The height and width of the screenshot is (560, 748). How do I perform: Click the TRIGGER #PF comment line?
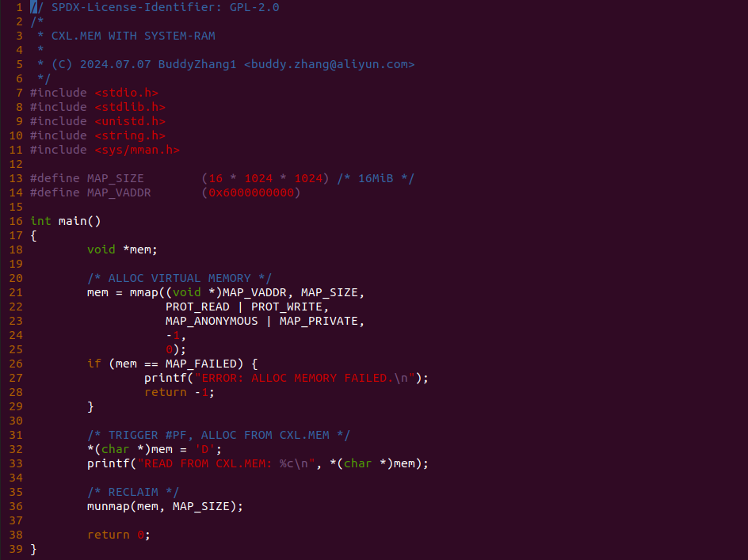click(219, 435)
